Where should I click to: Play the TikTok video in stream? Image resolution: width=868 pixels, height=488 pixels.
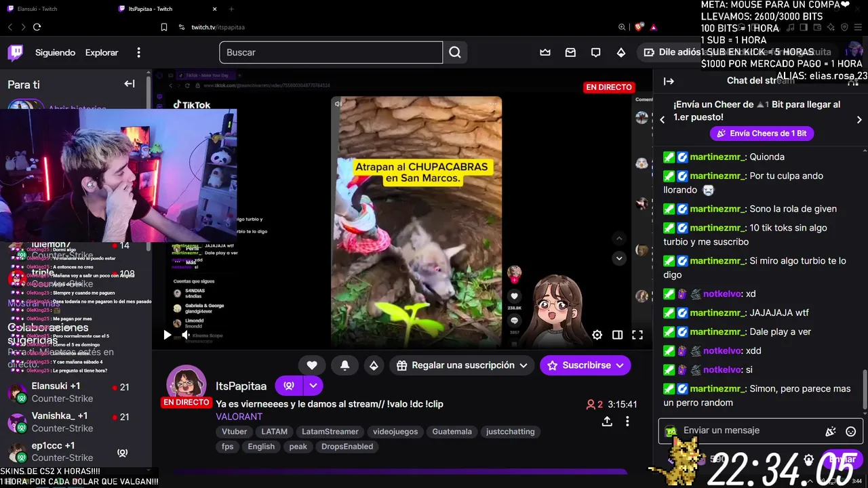coord(167,335)
